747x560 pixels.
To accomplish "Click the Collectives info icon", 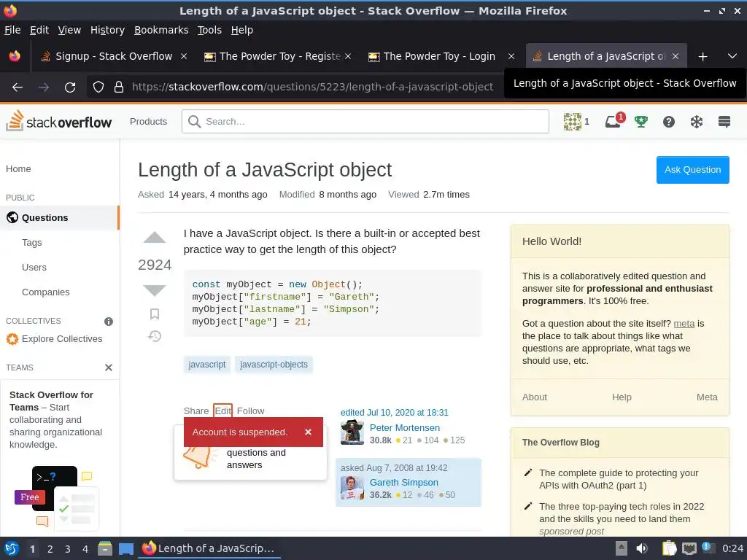I will click(109, 322).
